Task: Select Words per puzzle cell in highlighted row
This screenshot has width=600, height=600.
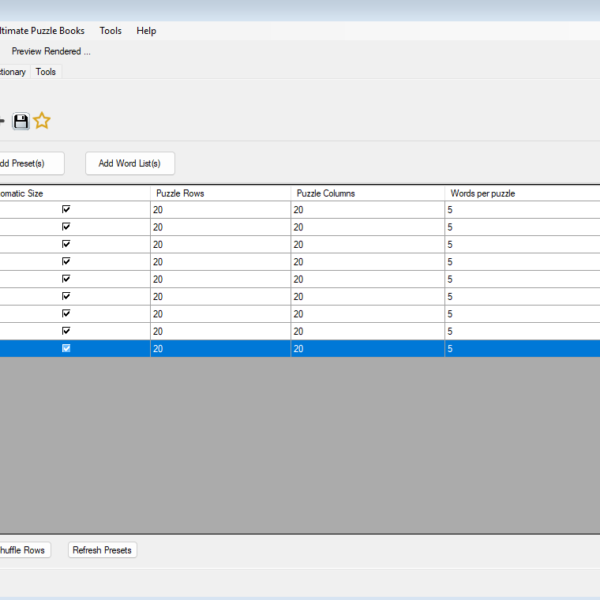Action: point(520,349)
